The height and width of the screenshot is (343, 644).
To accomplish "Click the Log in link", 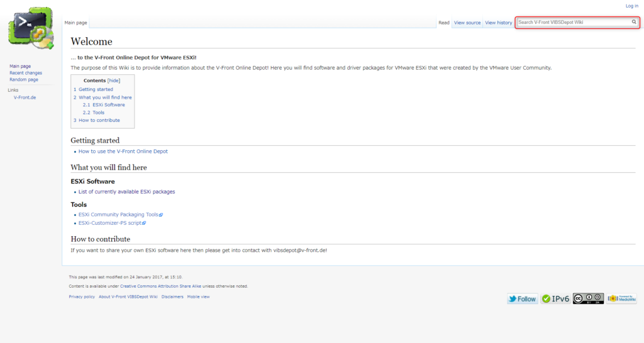I will click(631, 6).
